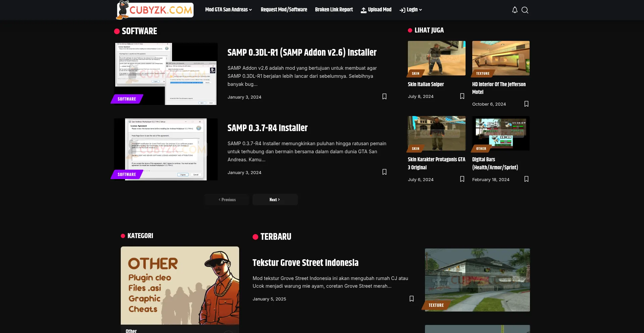Bookmark the Digital Bars post

click(x=526, y=179)
